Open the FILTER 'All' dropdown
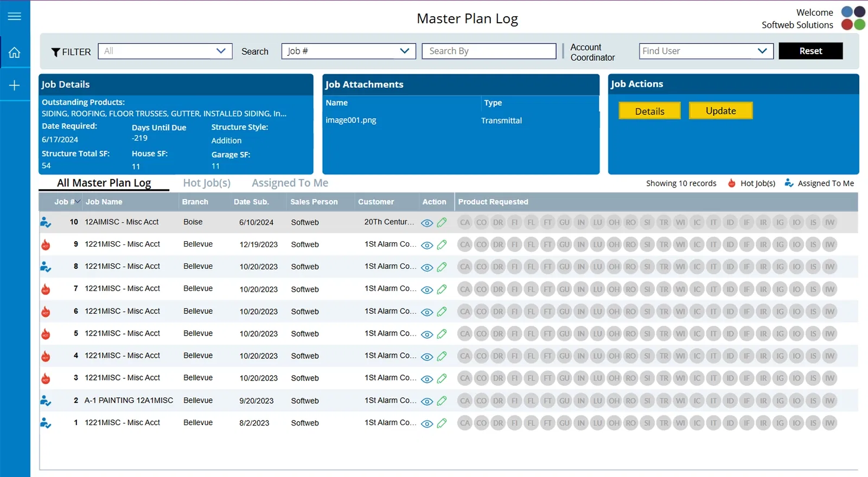Image resolution: width=868 pixels, height=477 pixels. point(165,51)
